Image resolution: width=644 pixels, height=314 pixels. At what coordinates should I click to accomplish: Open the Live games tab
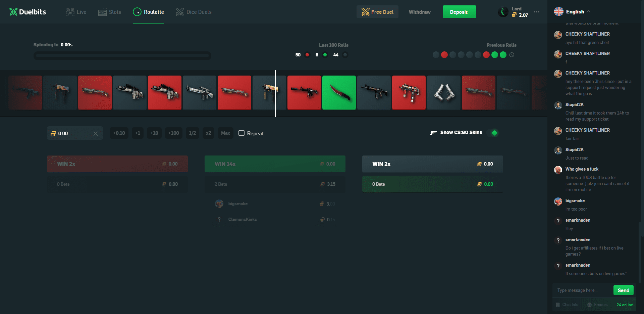76,12
